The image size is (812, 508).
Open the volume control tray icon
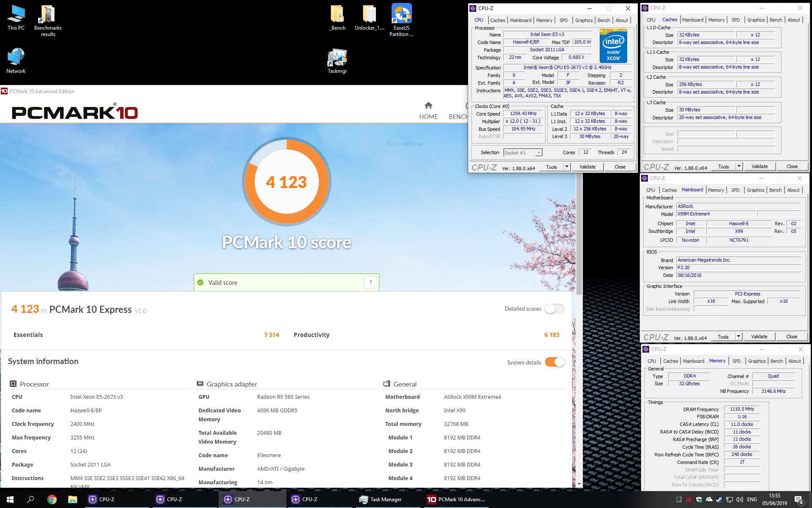click(x=740, y=500)
